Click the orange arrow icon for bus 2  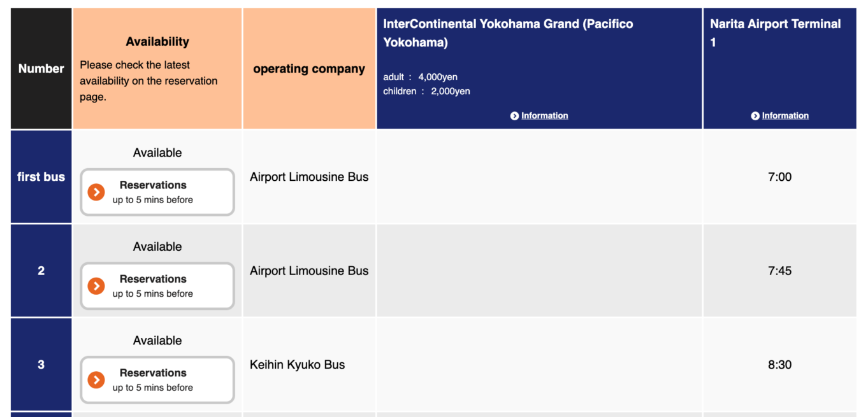[x=96, y=286]
